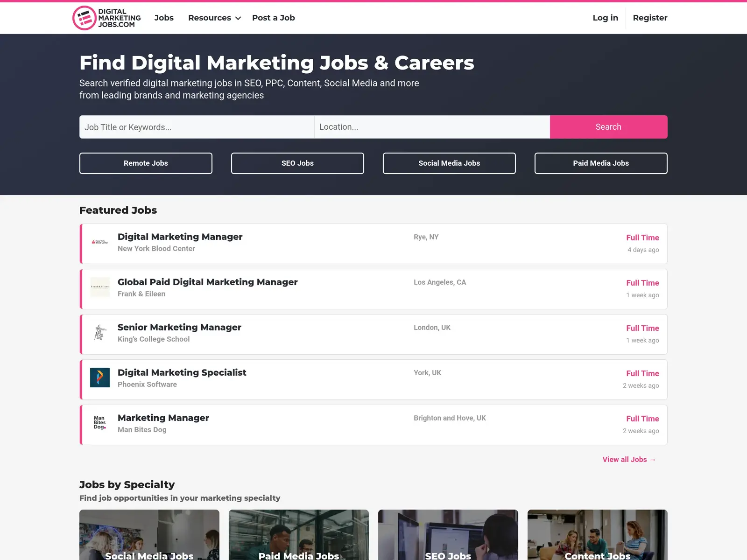Filter by Social Media Jobs button
This screenshot has width=747, height=560.
pos(449,163)
